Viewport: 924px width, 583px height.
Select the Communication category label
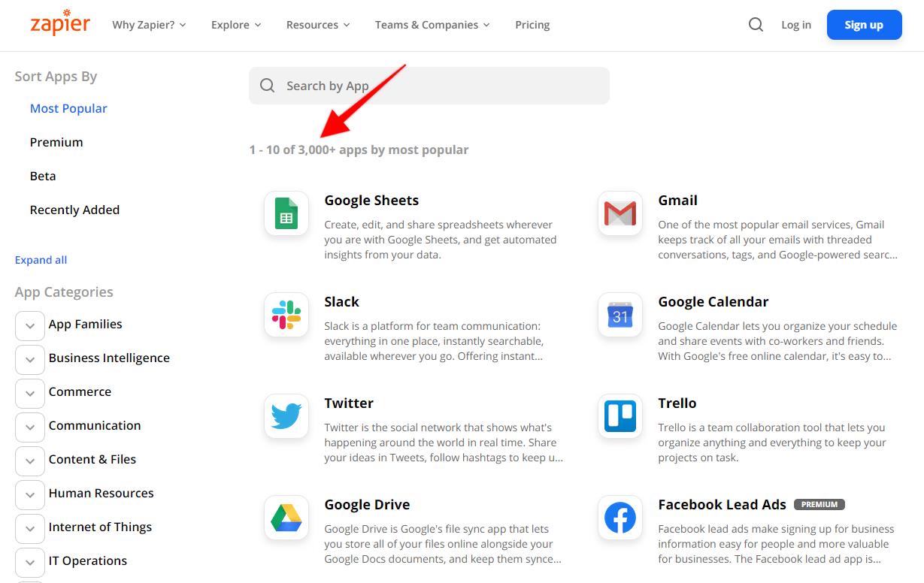[x=95, y=426]
